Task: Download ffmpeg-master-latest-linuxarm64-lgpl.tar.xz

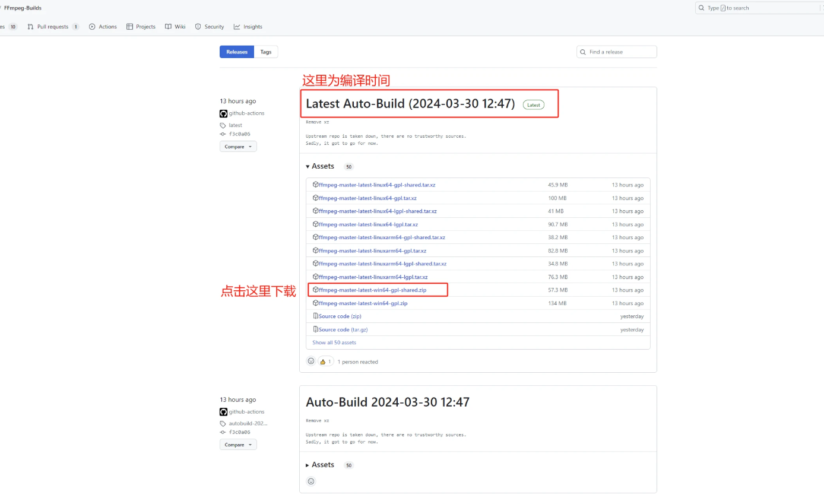Action: (x=373, y=277)
